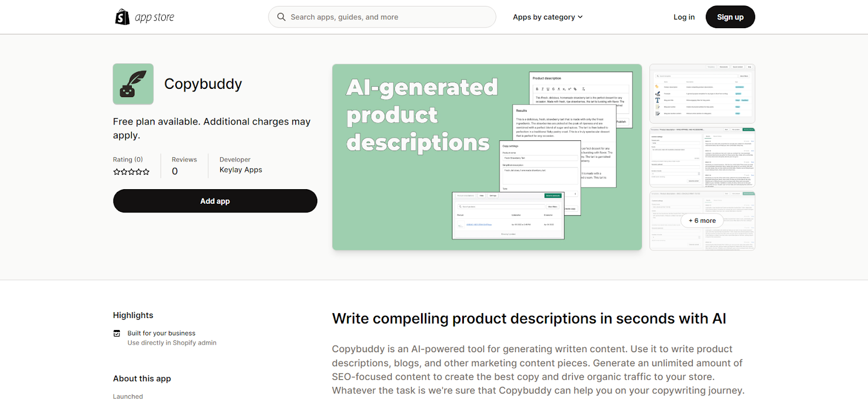Screen dimensions: 868x401
Task: Click into the Search apps field
Action: (x=382, y=17)
